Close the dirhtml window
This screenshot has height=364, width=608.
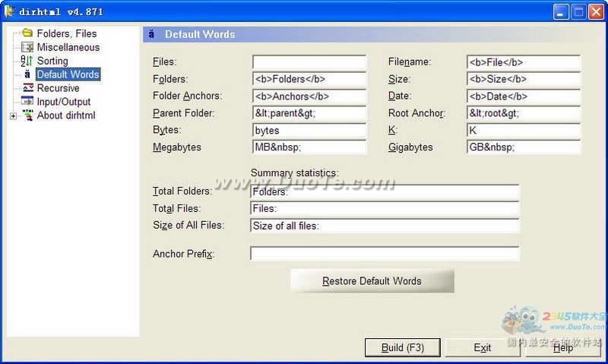pos(596,11)
